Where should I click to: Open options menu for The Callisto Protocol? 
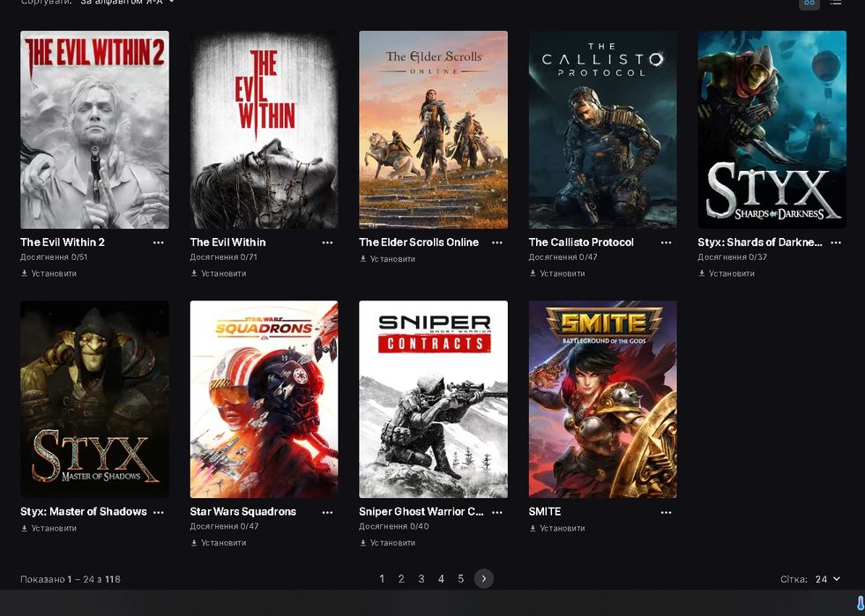tap(667, 242)
